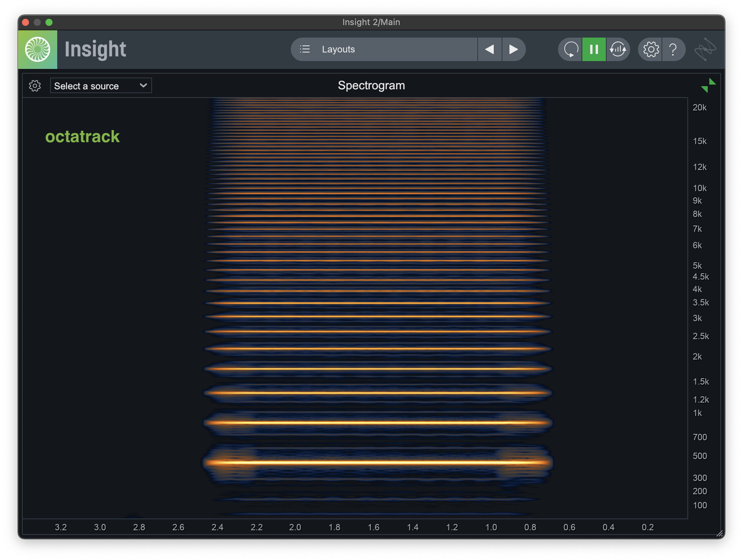
Task: Go to the previous layout
Action: click(x=489, y=49)
